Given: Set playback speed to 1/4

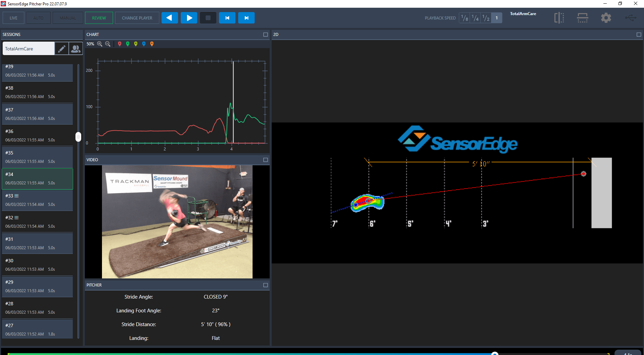Looking at the screenshot, I should tap(475, 18).
